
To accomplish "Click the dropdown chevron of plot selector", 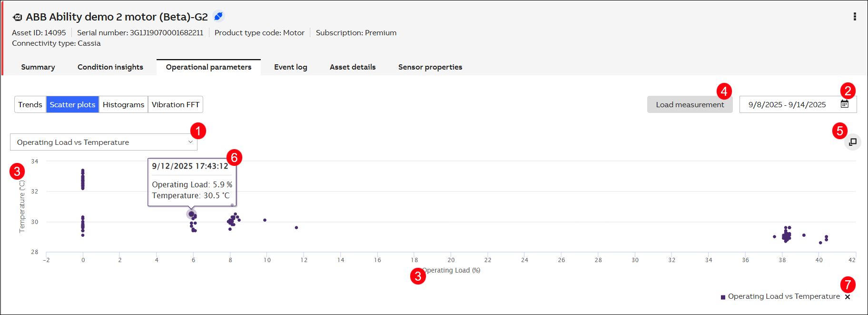I will tap(190, 142).
